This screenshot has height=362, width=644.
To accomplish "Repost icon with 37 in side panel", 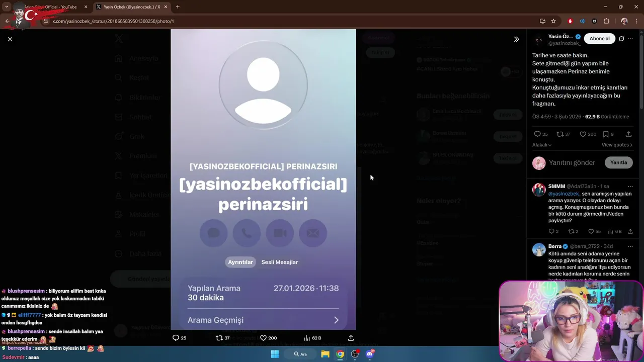I will click(560, 134).
